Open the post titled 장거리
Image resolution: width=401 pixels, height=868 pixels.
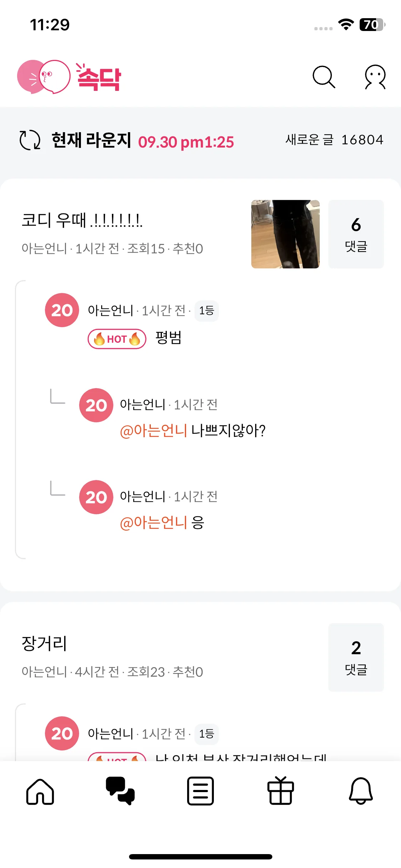pyautogui.click(x=45, y=644)
